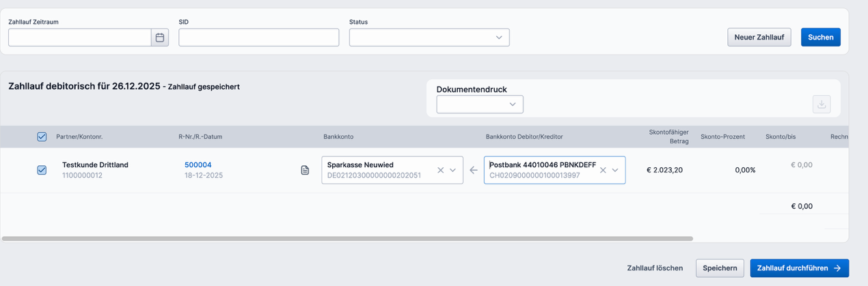Click the horizontal table scrollbar
Image resolution: width=868 pixels, height=286 pixels.
pyautogui.click(x=347, y=239)
